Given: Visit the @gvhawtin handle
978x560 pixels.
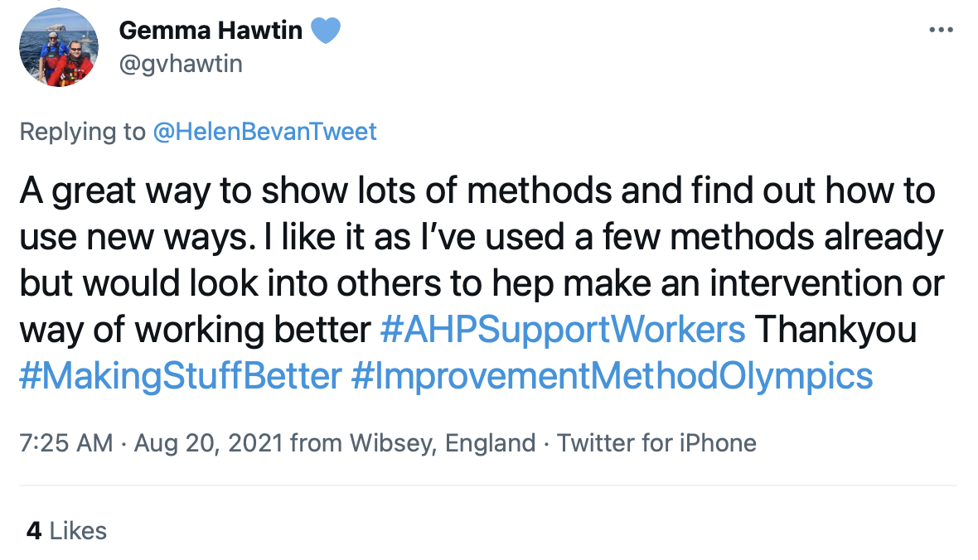Looking at the screenshot, I should (180, 65).
